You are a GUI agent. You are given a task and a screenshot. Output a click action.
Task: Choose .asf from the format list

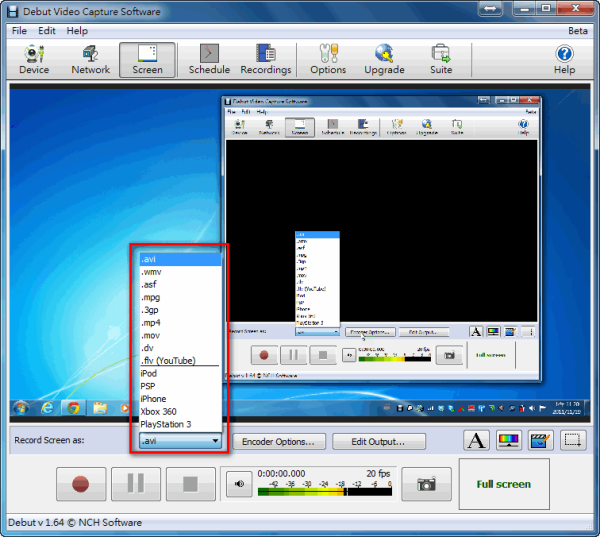180,284
